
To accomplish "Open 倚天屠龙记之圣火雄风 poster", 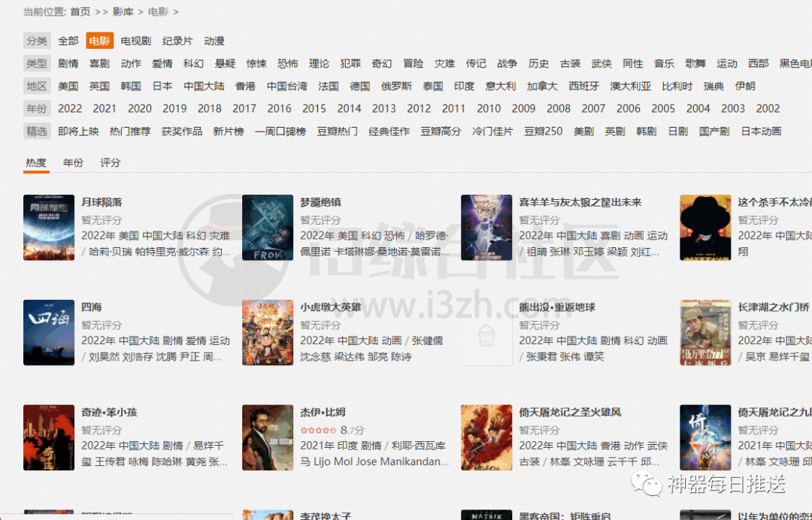I will coord(486,437).
